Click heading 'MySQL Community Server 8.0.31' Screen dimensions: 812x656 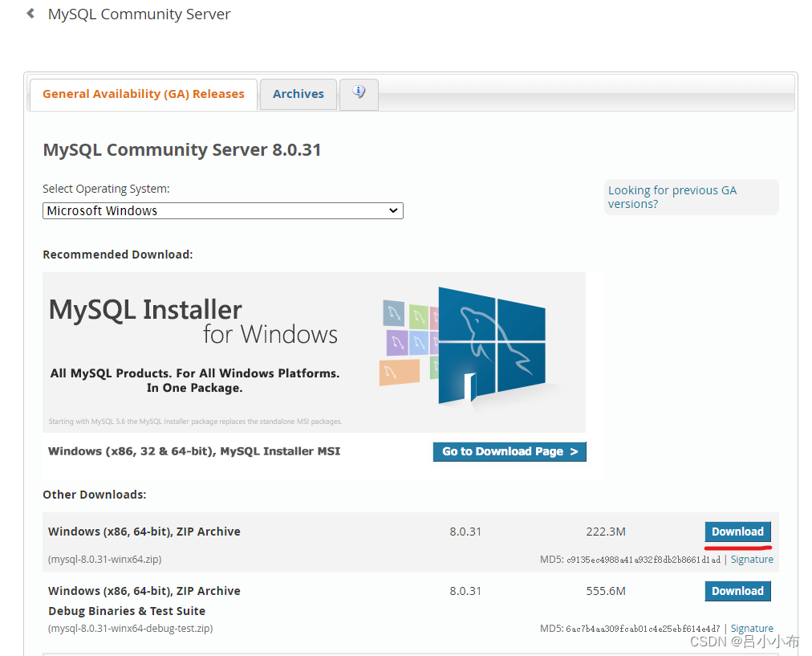pyautogui.click(x=182, y=150)
